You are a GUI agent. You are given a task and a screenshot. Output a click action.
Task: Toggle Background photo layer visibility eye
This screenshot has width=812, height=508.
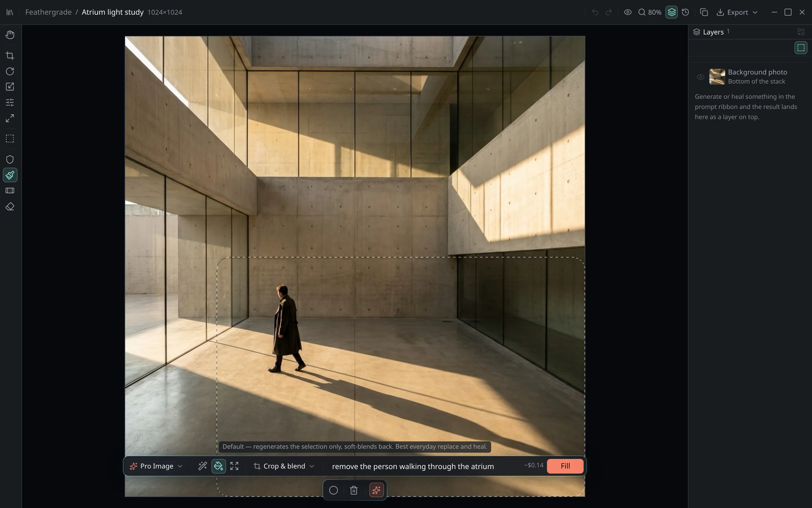701,77
